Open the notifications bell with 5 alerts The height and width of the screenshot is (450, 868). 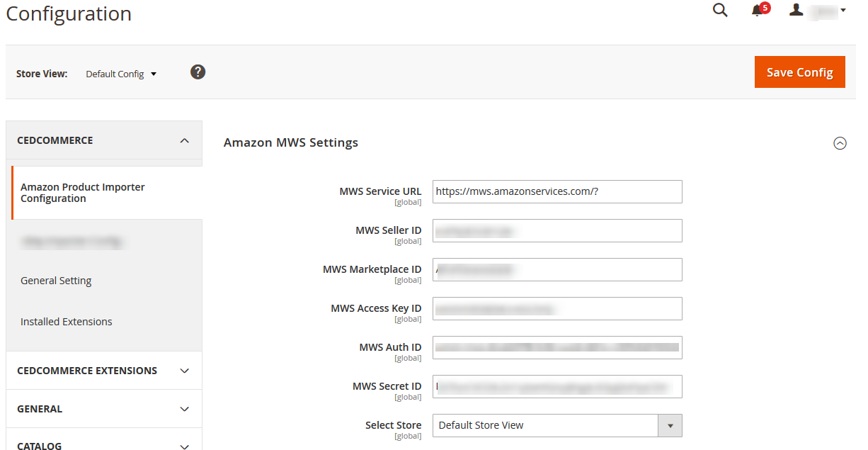756,11
